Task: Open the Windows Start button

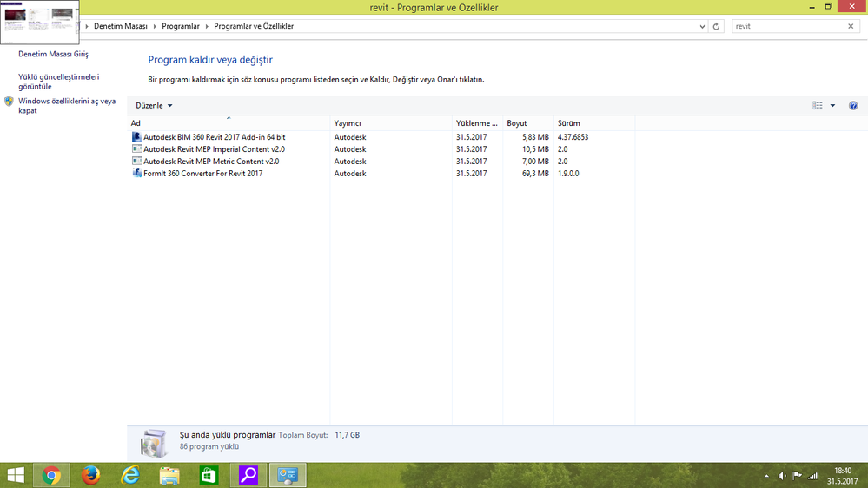Action: click(x=16, y=475)
